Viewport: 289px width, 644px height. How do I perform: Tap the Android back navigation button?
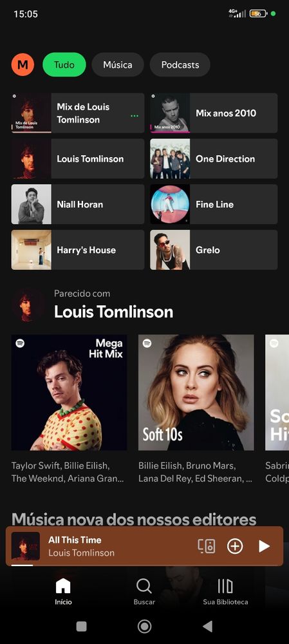point(208,627)
